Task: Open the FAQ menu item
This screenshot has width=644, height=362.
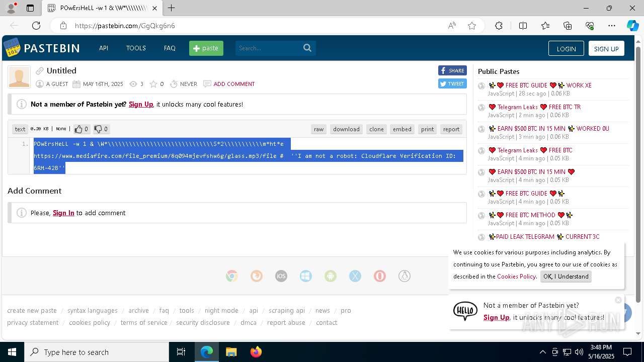Action: pos(170,48)
